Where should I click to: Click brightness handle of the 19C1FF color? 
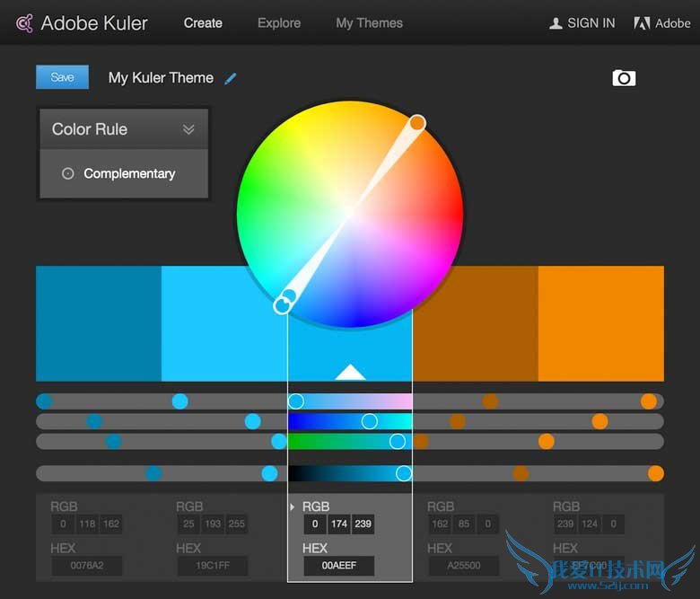coord(269,473)
